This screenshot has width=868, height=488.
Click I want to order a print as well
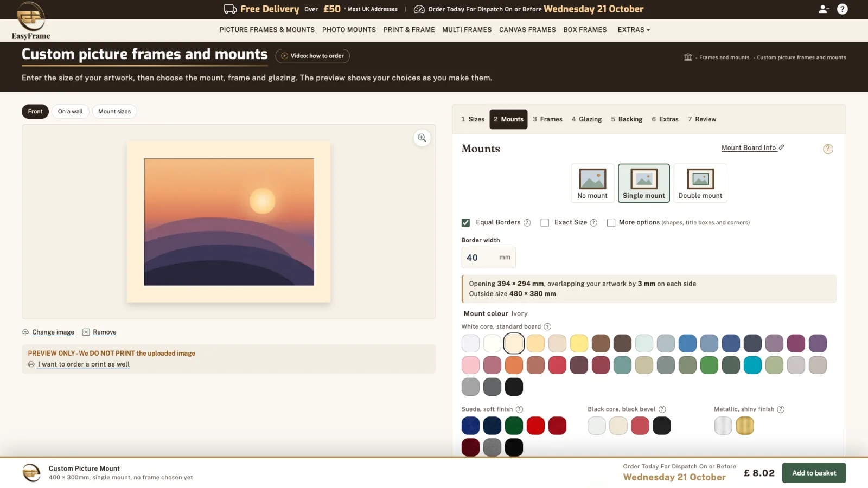pyautogui.click(x=79, y=364)
